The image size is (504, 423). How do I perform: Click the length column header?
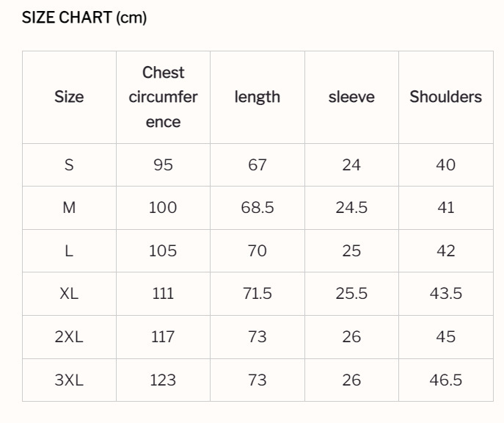click(x=258, y=97)
